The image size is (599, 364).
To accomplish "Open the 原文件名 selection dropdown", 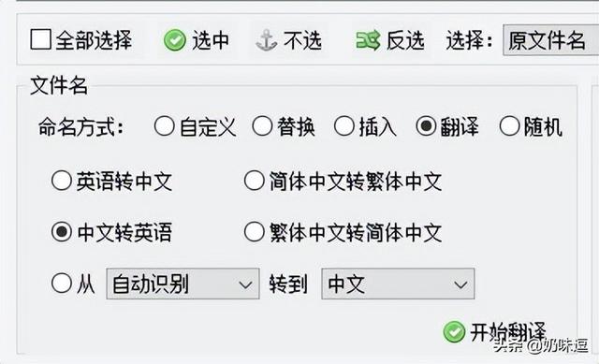I will tap(551, 40).
